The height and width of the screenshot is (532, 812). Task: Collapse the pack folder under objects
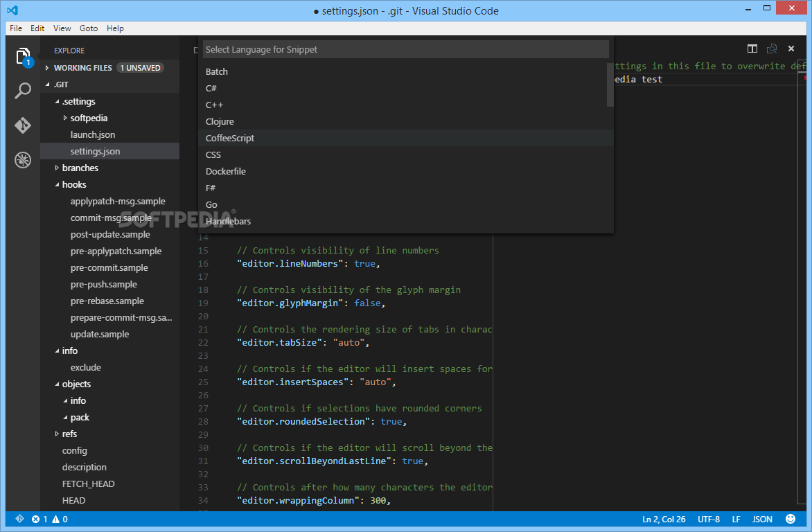[x=65, y=417]
